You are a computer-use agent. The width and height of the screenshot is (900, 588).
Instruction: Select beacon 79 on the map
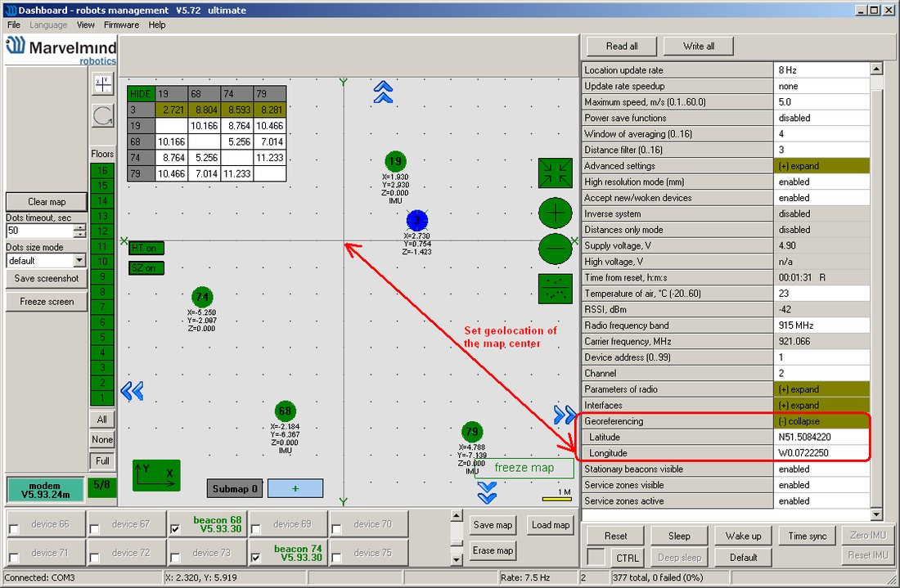[x=472, y=432]
